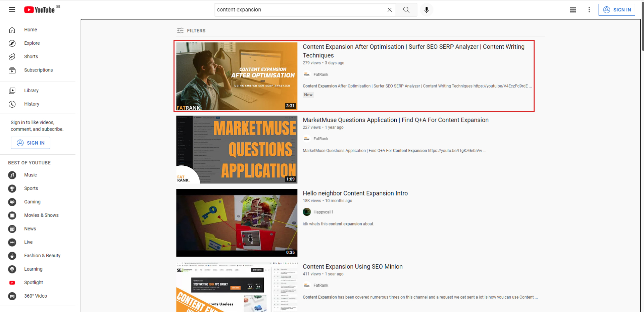Click SIGN IN in the top bar
The height and width of the screenshot is (312, 644).
point(617,10)
